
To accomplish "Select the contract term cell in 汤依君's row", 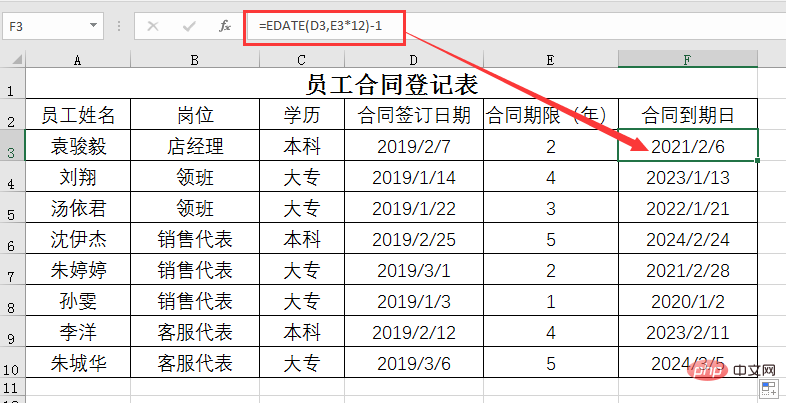I will [x=550, y=208].
